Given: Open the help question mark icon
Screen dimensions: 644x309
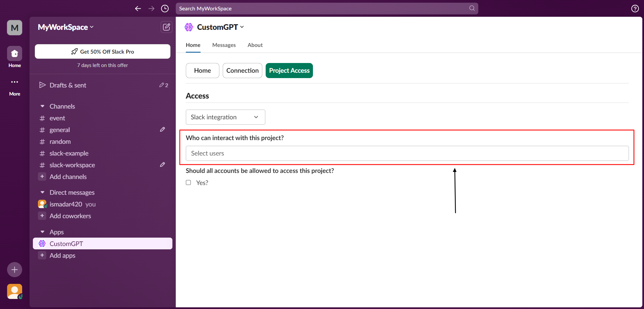Looking at the screenshot, I should pyautogui.click(x=635, y=9).
